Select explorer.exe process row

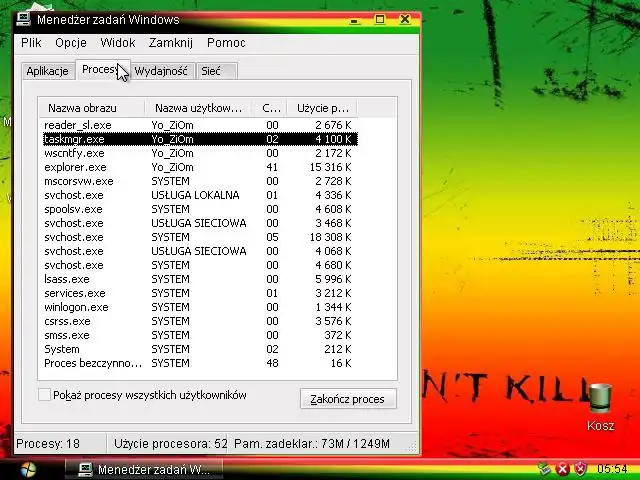click(x=200, y=167)
